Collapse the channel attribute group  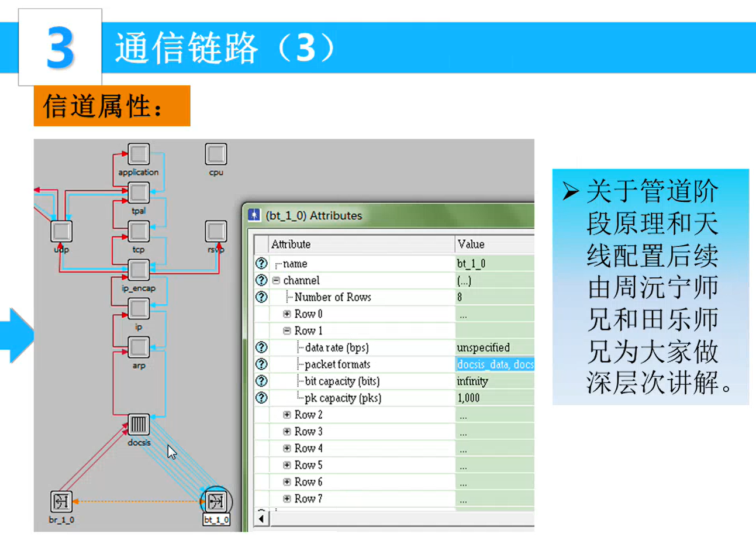coord(277,281)
